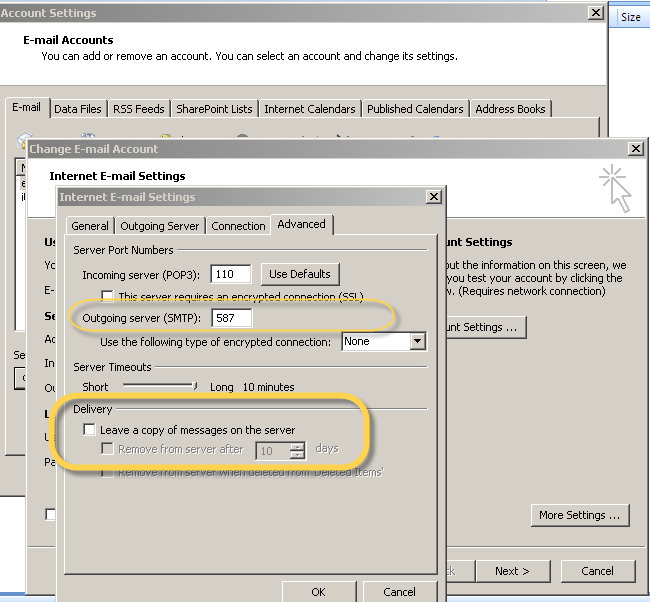This screenshot has width=650, height=602.
Task: Click the days value field showing 10
Action: click(273, 451)
